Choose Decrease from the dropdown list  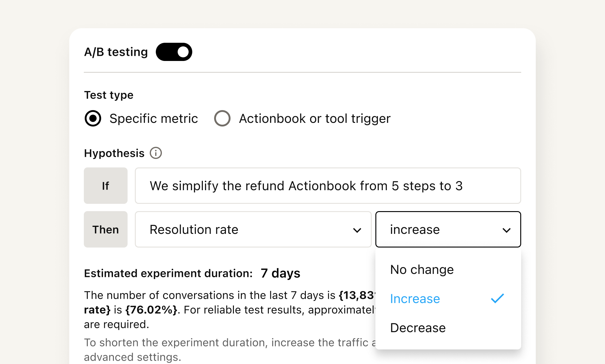click(448, 328)
